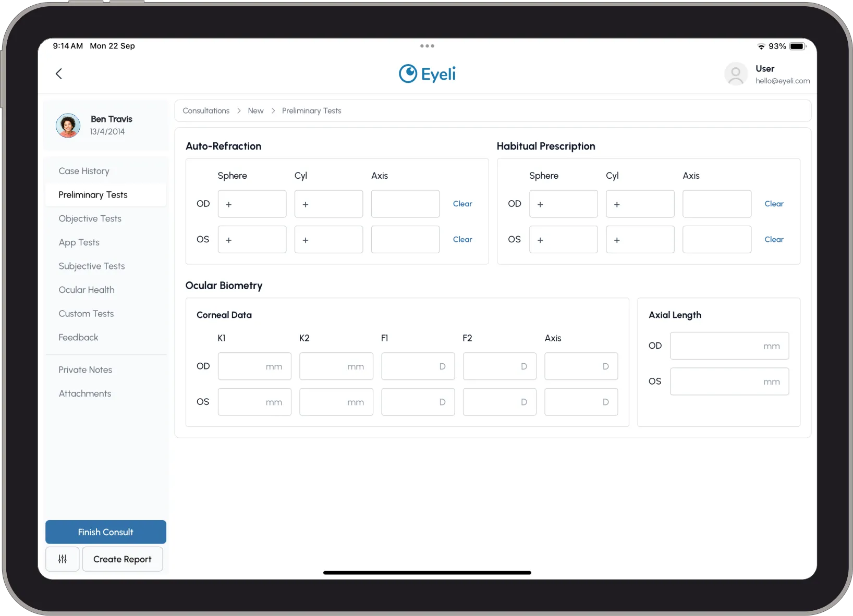Check the battery status icon
This screenshot has height=616, width=853.
798,46
